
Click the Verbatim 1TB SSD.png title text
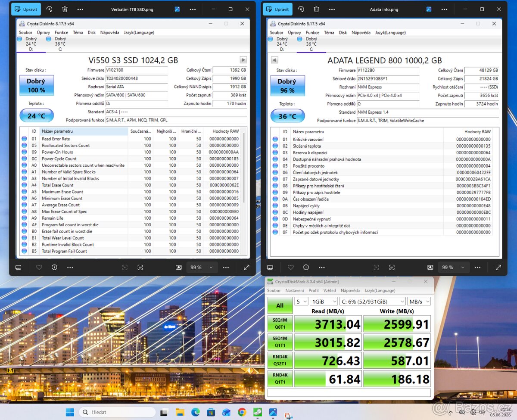point(132,9)
